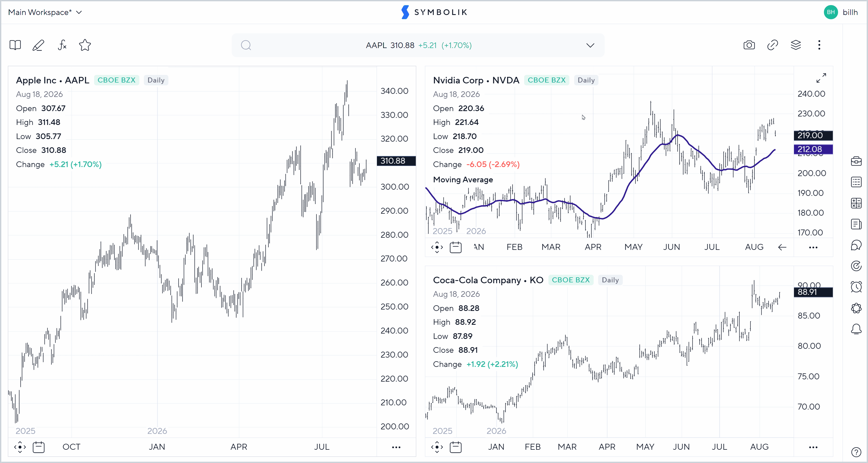Click the JUL label on AAPL time axis
Viewport: 868px width, 463px height.
322,447
